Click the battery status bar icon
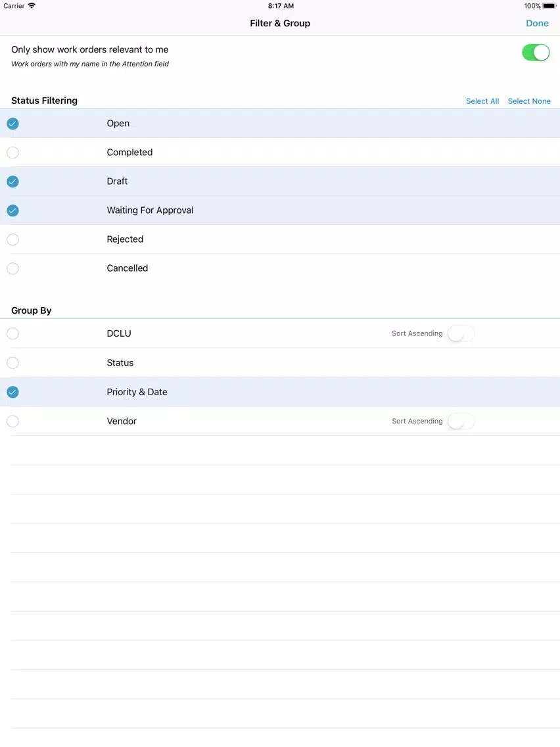Viewport: 560px width, 747px height. click(x=549, y=6)
